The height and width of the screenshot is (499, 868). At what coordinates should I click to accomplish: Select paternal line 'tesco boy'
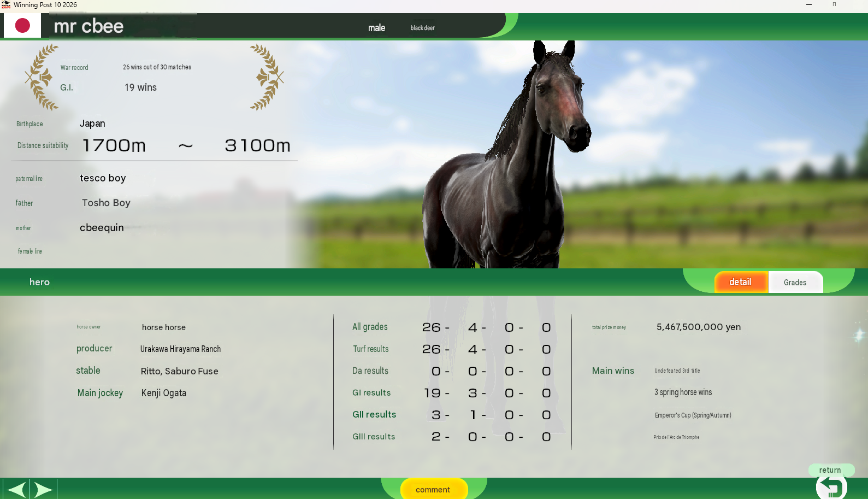[103, 178]
